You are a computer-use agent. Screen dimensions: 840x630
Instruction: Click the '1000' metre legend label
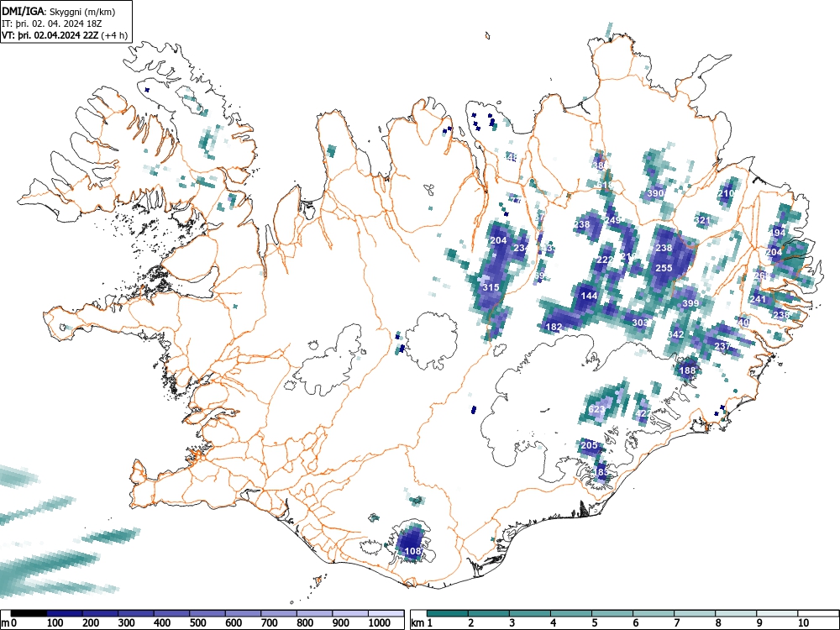click(x=380, y=623)
